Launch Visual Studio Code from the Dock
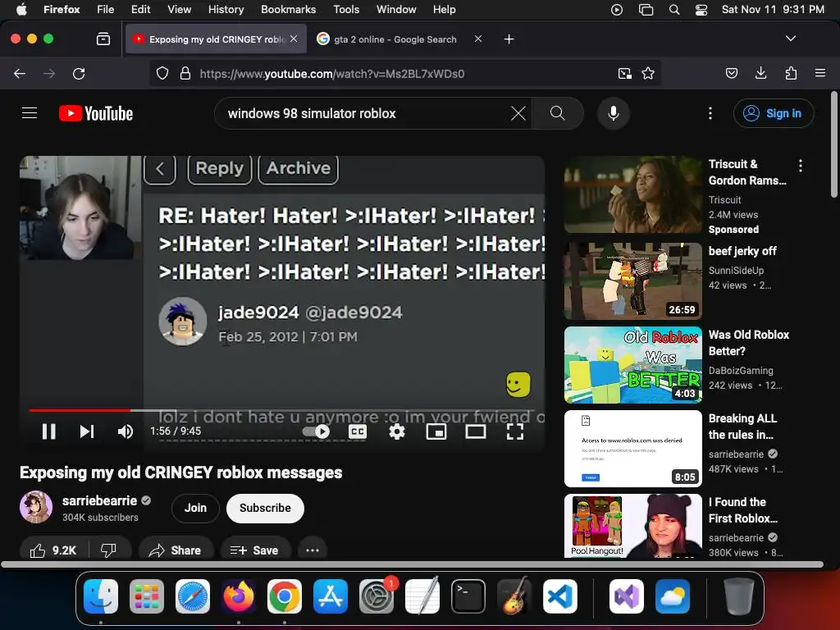The height and width of the screenshot is (630, 840). pyautogui.click(x=559, y=596)
